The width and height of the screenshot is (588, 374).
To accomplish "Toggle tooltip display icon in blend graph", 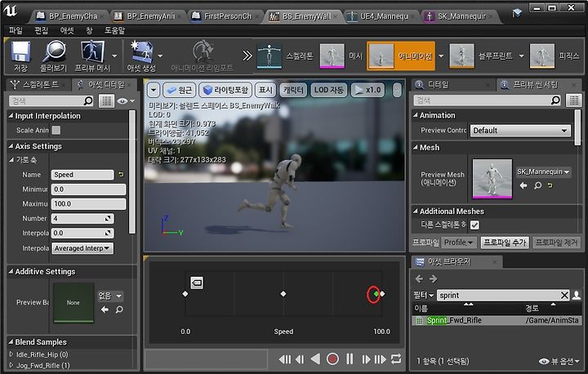I will click(197, 283).
